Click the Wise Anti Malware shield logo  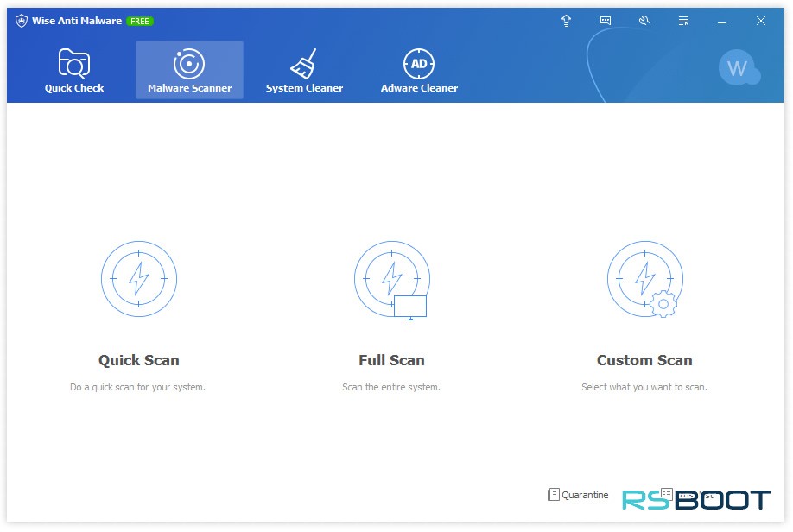[22, 21]
